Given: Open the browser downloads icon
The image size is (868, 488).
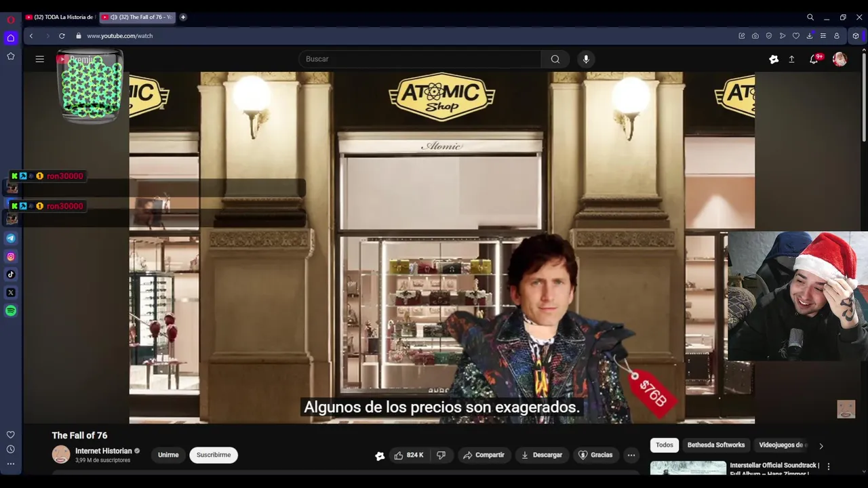Looking at the screenshot, I should click(809, 36).
